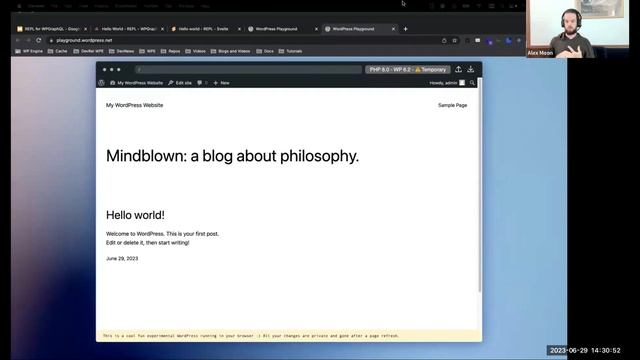Image resolution: width=640 pixels, height=360 pixels.
Task: Click the browser address bar showing playground.wordpress.net
Action: 244,40
